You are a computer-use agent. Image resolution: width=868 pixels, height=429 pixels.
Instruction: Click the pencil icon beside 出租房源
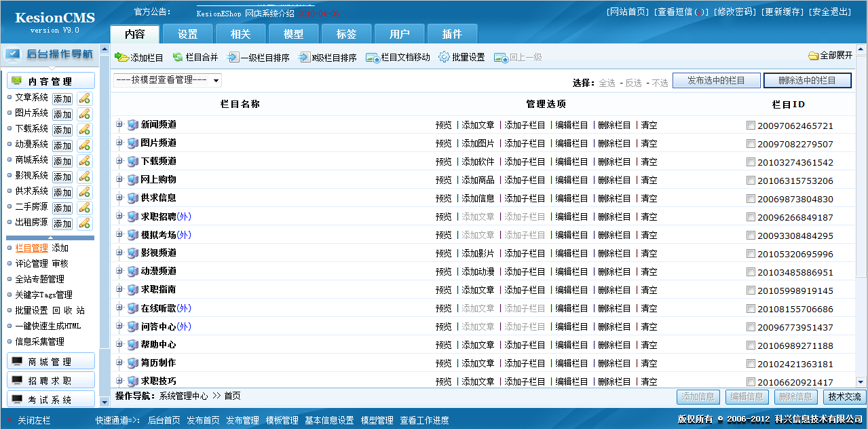84,223
